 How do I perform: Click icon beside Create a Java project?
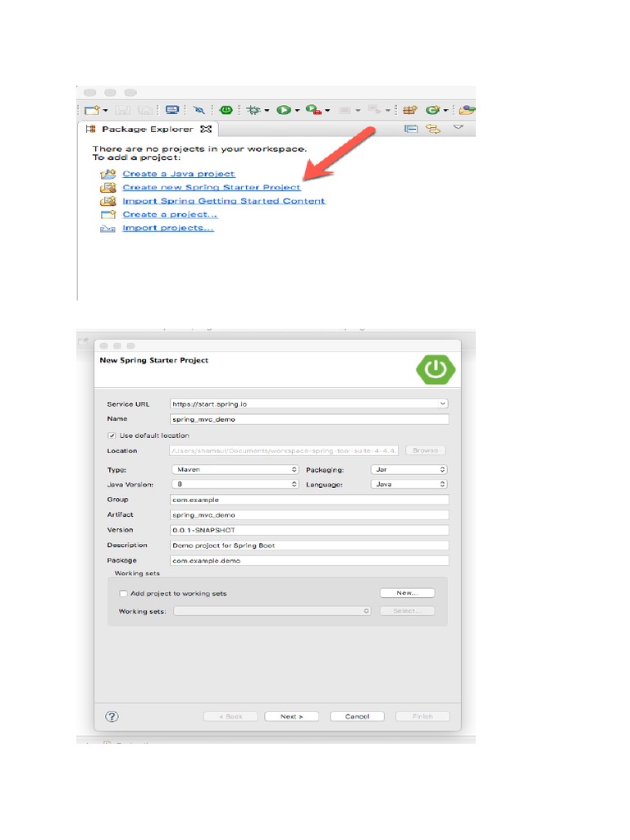pos(108,174)
